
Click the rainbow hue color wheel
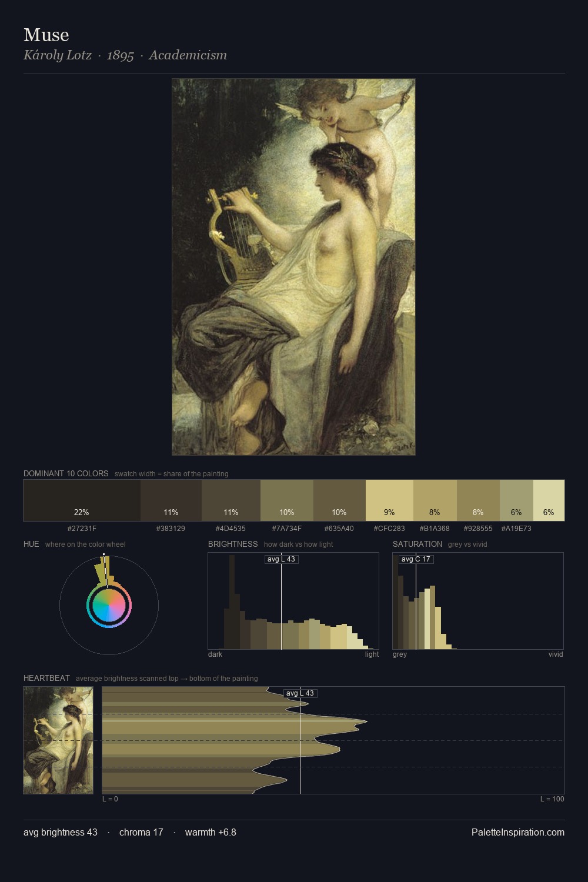click(x=109, y=606)
